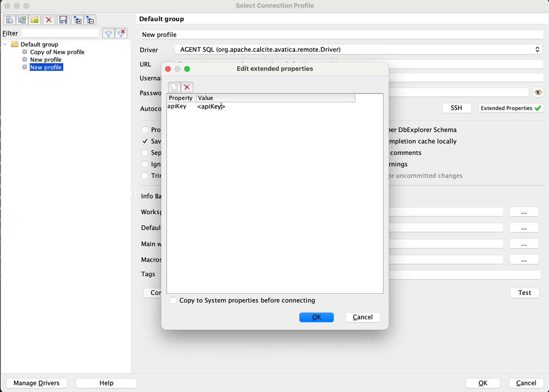Screen dimensions: 549x392
Task: Clear the profile filter
Action: [x=121, y=33]
